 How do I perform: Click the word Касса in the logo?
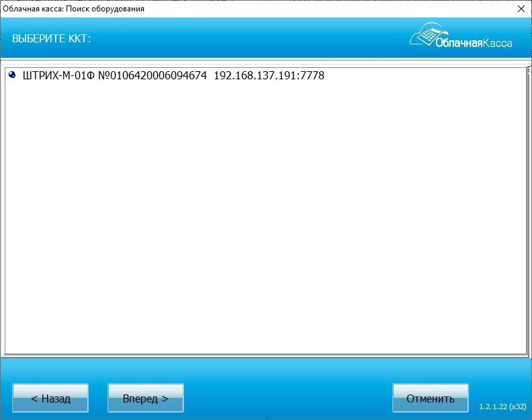click(497, 43)
